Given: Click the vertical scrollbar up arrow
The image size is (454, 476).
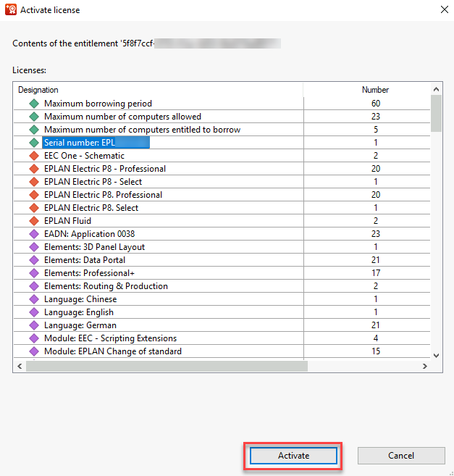Looking at the screenshot, I should click(436, 89).
